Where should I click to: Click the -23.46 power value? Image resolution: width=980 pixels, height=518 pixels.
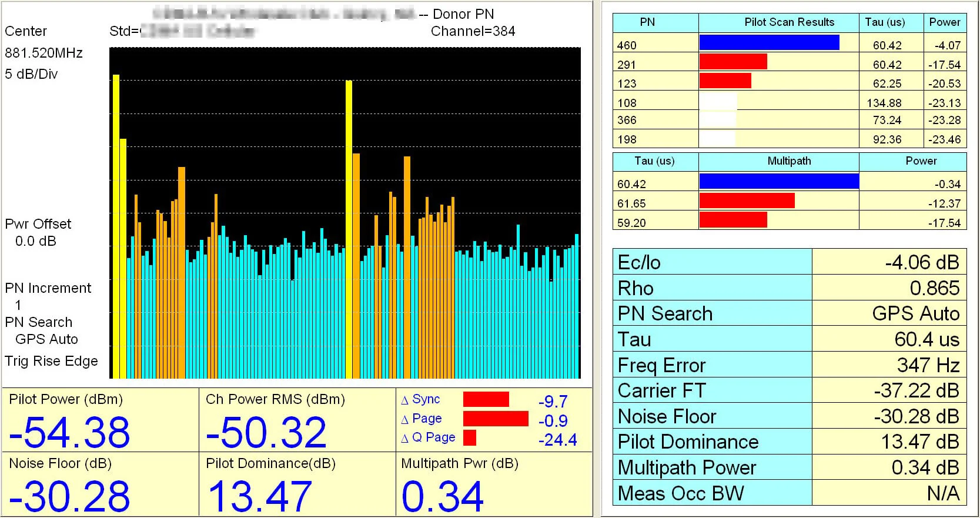pyautogui.click(x=945, y=139)
